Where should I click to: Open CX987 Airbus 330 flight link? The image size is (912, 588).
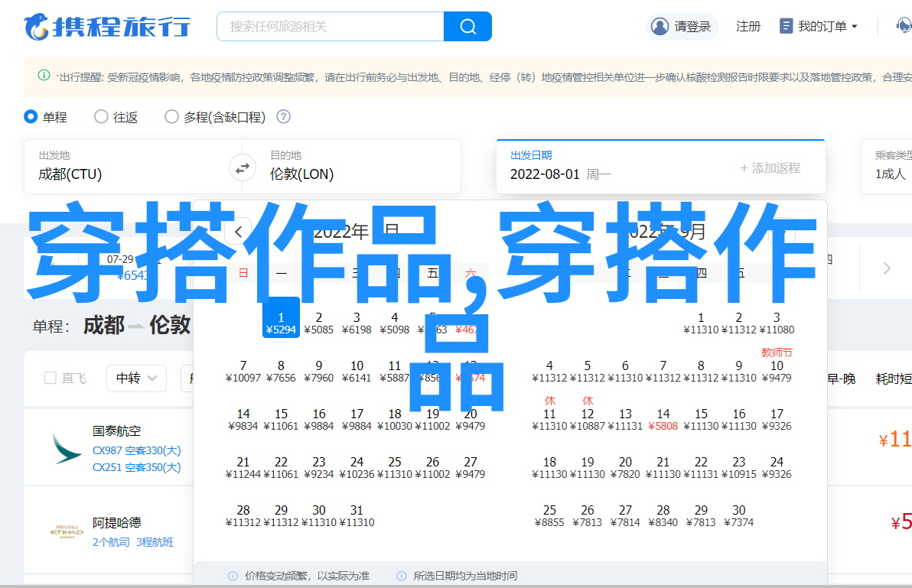click(137, 450)
